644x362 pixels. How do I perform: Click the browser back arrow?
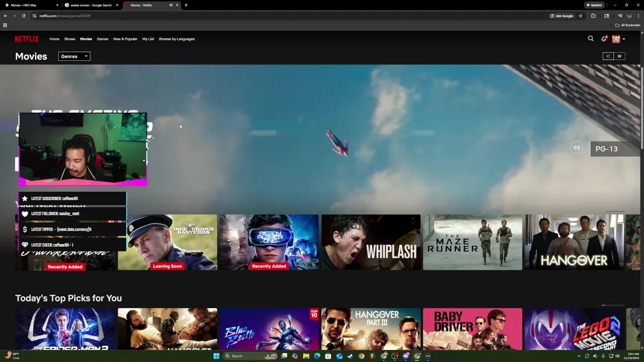point(6,16)
